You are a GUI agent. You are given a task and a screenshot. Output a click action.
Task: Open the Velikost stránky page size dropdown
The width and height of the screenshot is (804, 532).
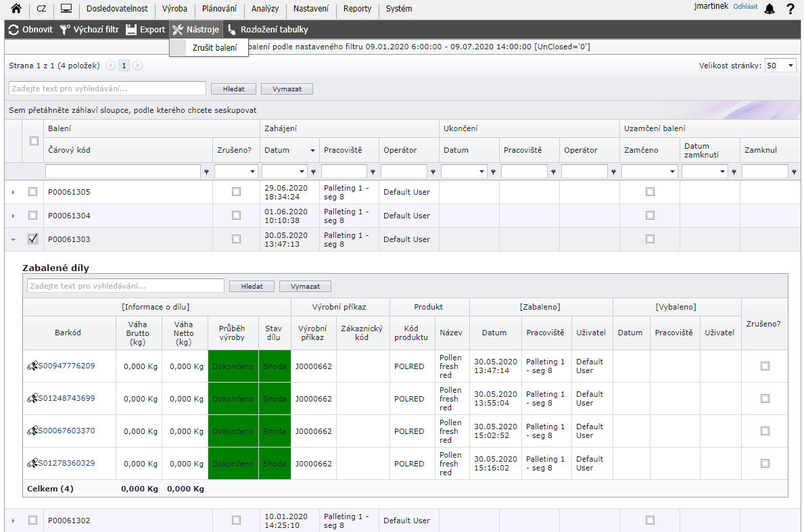pos(780,66)
